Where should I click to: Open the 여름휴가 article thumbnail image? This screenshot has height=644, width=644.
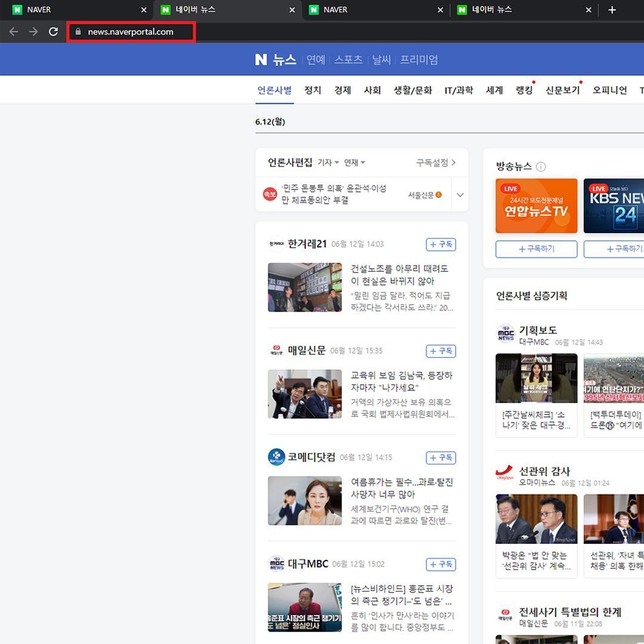click(x=305, y=501)
